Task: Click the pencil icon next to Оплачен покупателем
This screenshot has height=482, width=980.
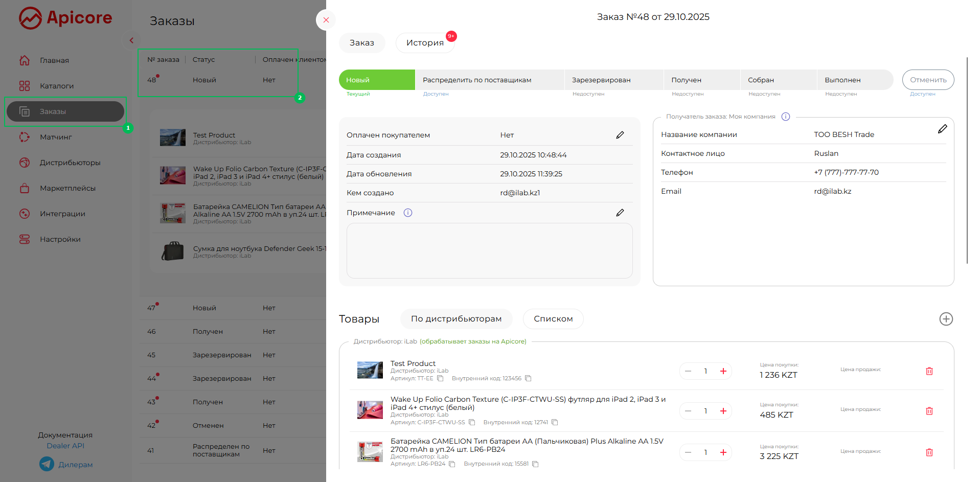Action: pyautogui.click(x=620, y=135)
